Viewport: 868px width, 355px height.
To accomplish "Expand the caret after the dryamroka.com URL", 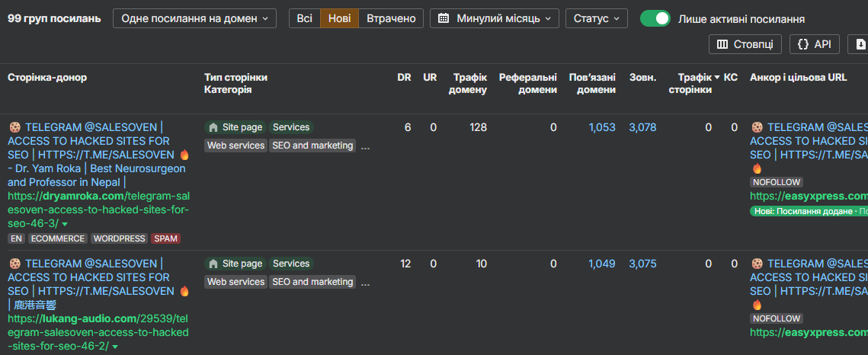I will (x=64, y=224).
